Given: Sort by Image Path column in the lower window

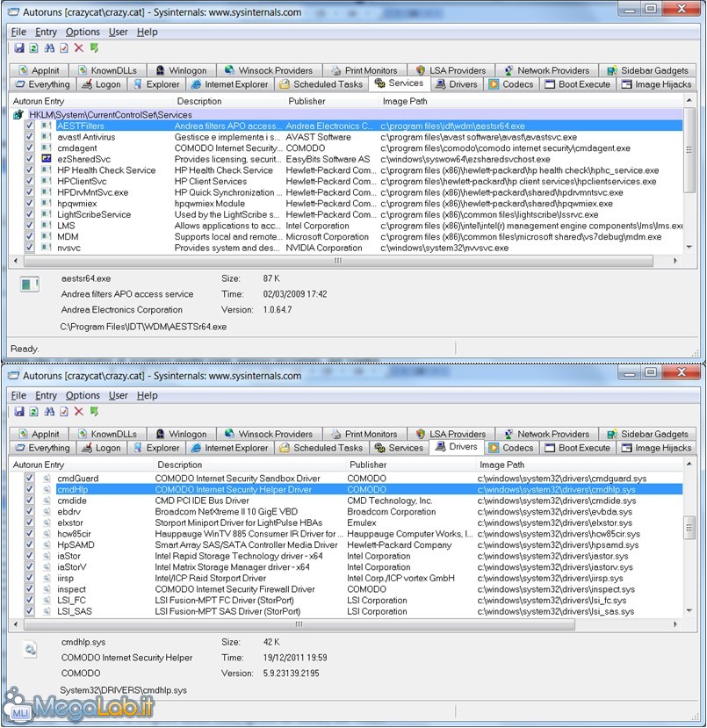Looking at the screenshot, I should [502, 465].
